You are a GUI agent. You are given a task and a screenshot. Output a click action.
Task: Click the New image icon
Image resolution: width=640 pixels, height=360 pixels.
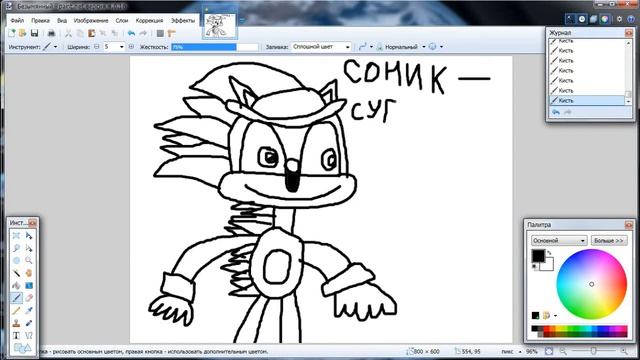point(11,33)
